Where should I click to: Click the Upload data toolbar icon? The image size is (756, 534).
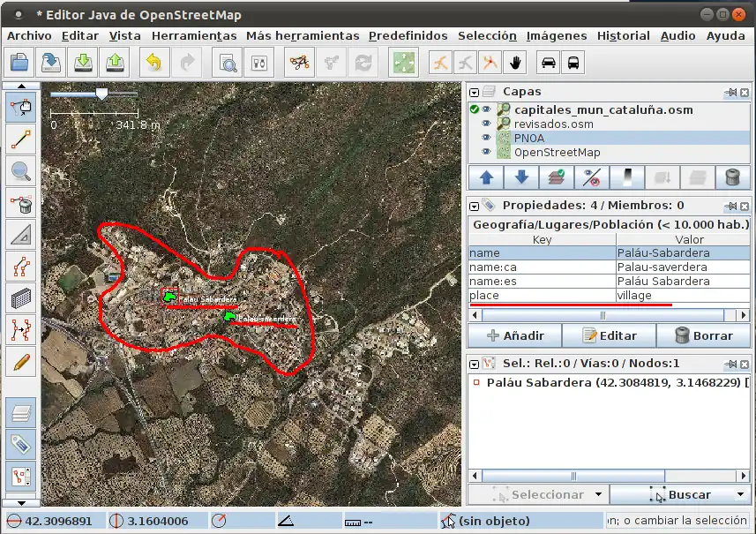[115, 63]
